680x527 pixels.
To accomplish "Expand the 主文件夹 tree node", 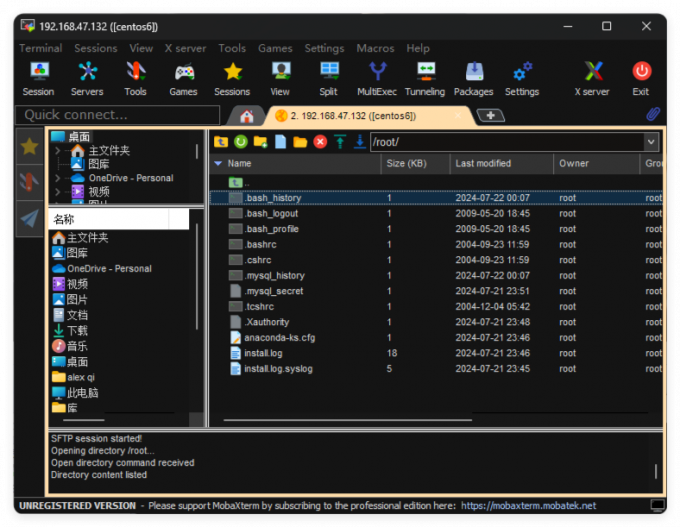I will coord(58,151).
